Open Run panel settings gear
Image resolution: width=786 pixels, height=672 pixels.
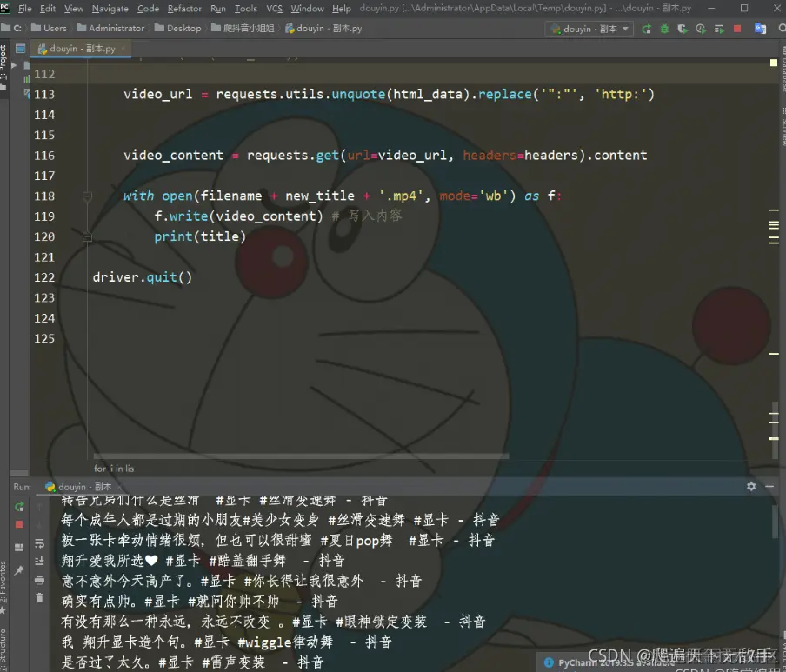point(751,486)
